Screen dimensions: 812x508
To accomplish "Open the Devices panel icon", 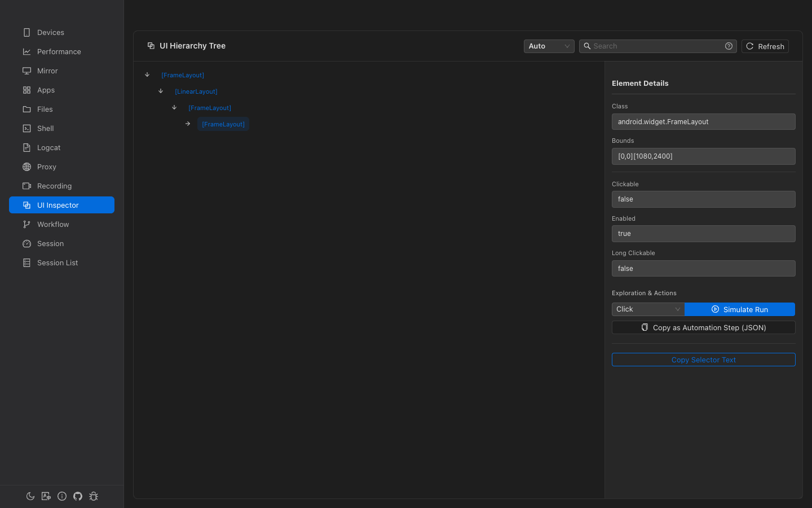I will [27, 32].
